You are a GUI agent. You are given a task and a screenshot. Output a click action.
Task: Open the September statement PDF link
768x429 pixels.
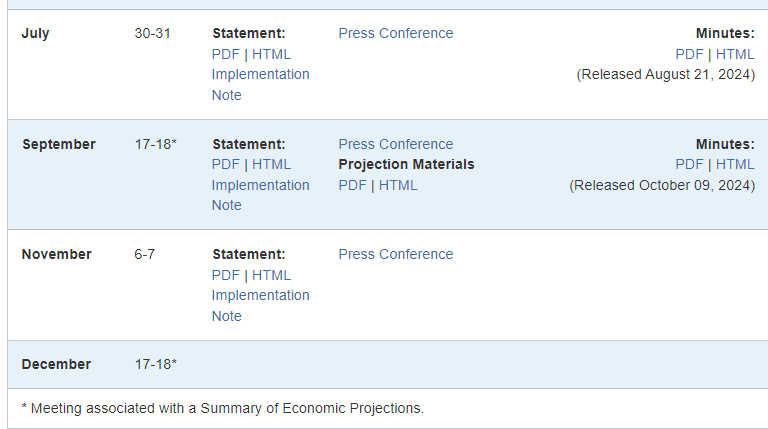(226, 165)
